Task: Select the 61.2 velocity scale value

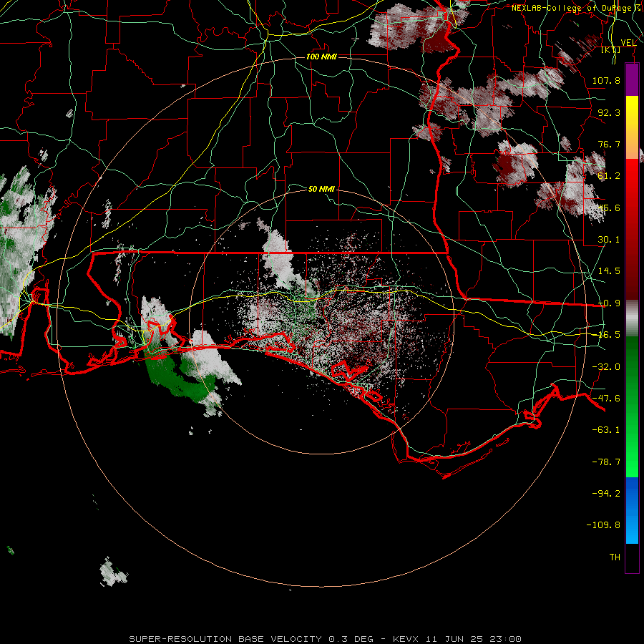Action: [609, 176]
